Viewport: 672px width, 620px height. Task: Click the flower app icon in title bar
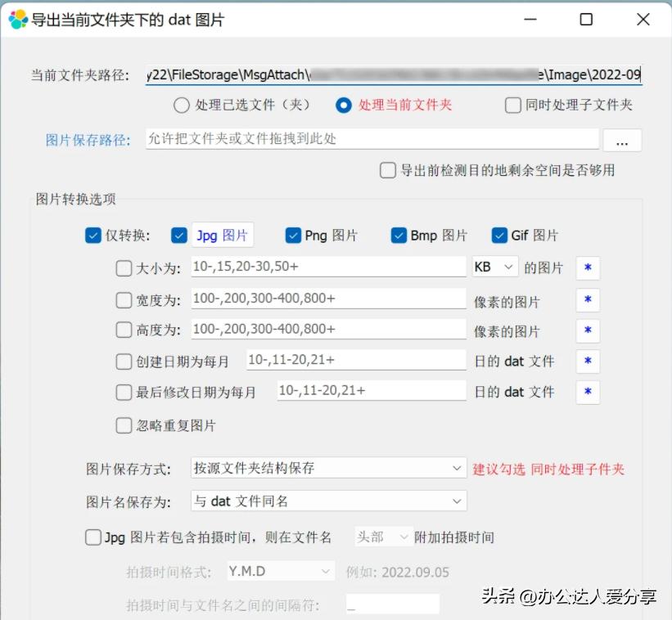coord(18,18)
